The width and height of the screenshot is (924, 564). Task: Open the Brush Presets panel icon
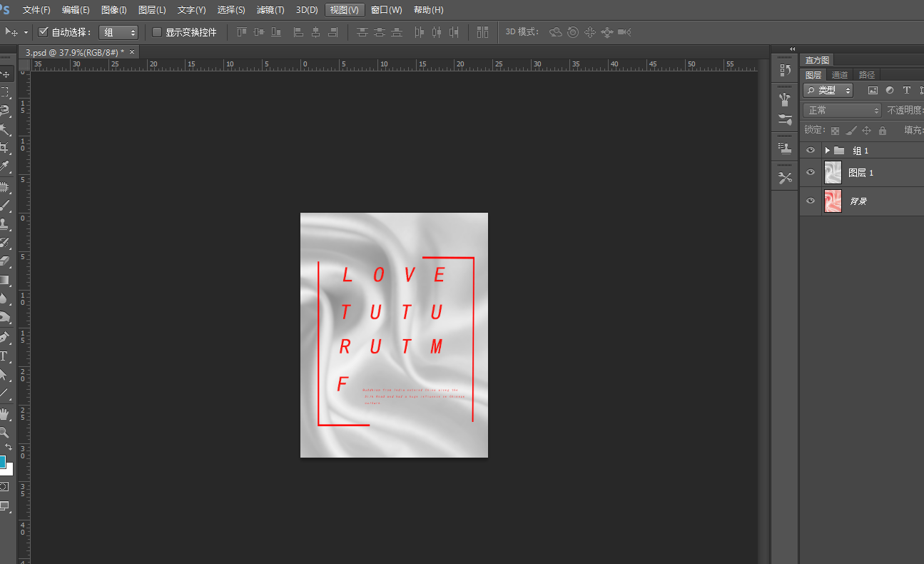click(x=785, y=99)
